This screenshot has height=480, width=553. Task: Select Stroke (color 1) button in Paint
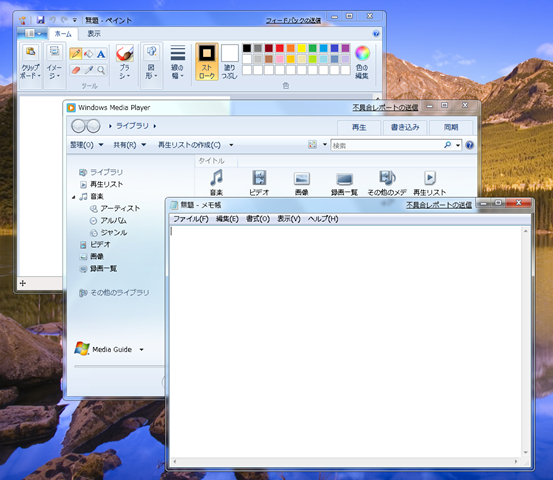point(207,62)
